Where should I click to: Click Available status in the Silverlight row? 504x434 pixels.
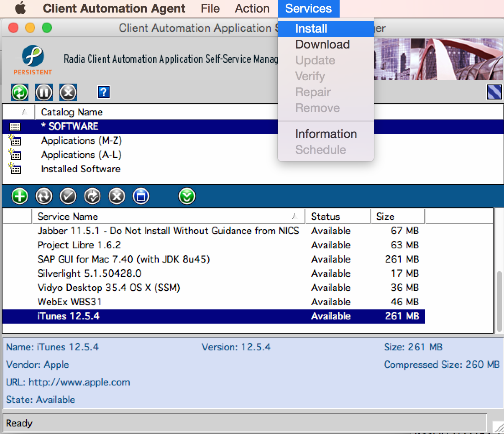tap(331, 273)
